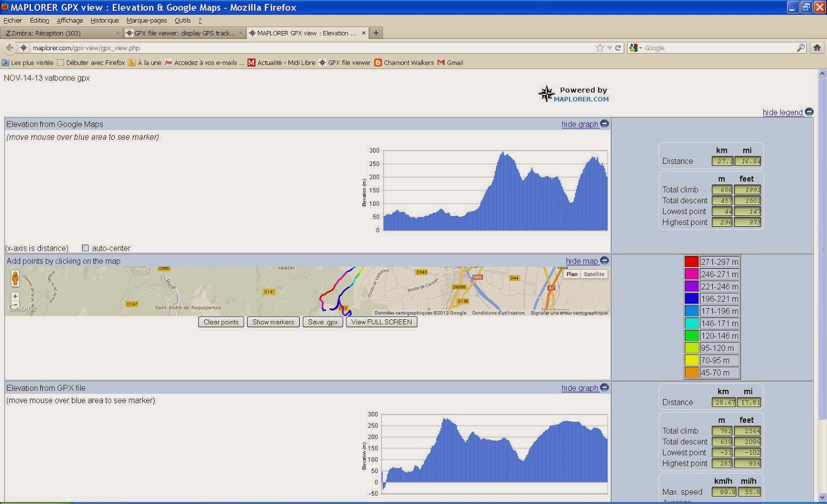Open address bar history dropdown arrow

pos(609,48)
